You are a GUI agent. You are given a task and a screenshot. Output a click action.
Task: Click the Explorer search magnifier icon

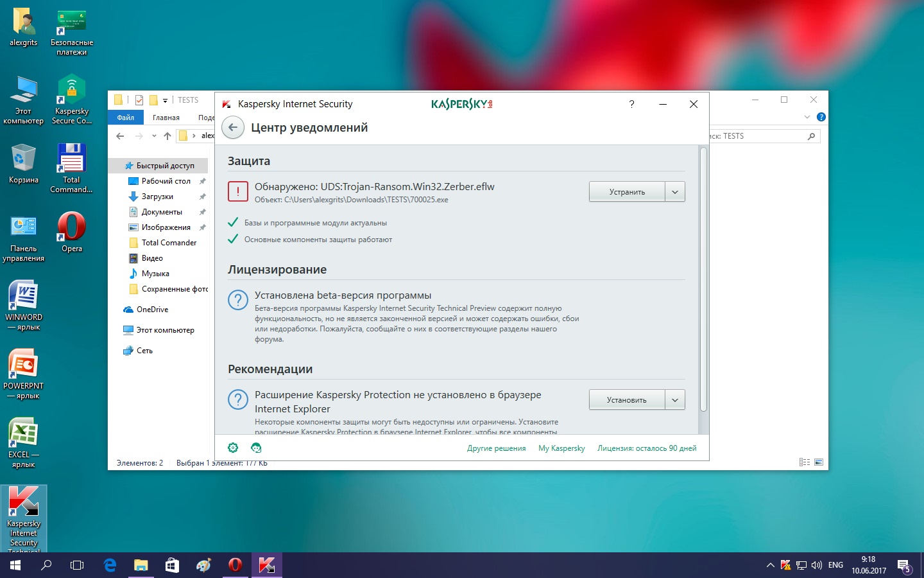811,136
